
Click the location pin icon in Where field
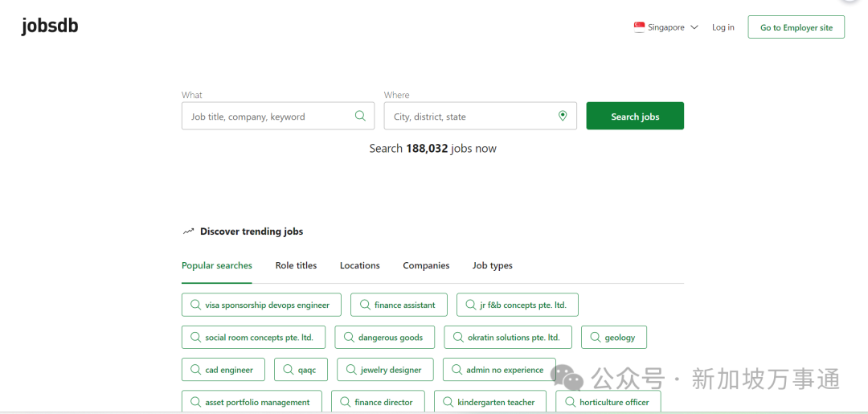563,116
